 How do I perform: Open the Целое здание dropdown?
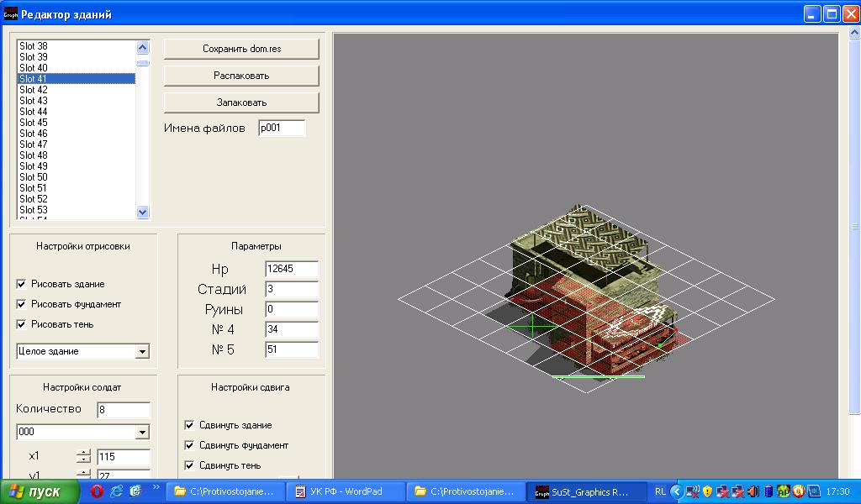pos(142,351)
